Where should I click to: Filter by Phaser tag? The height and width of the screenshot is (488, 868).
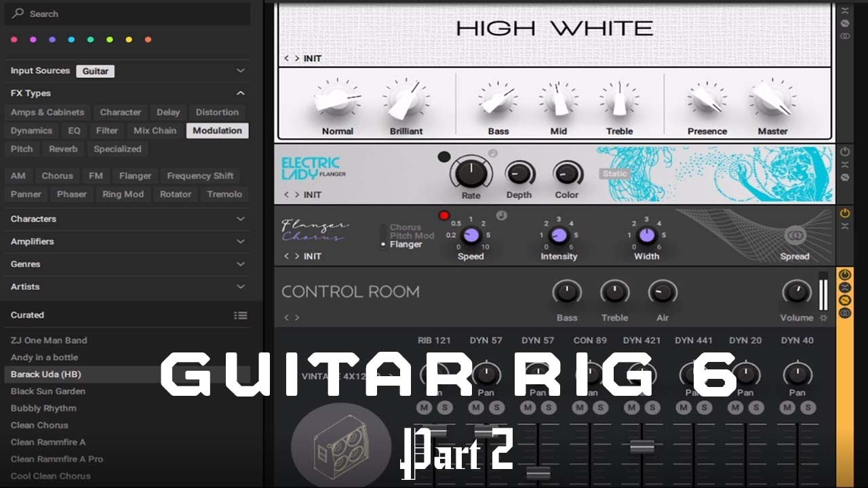(72, 194)
